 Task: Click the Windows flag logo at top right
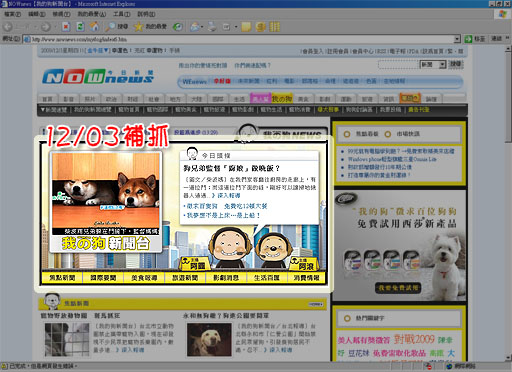tap(502, 14)
